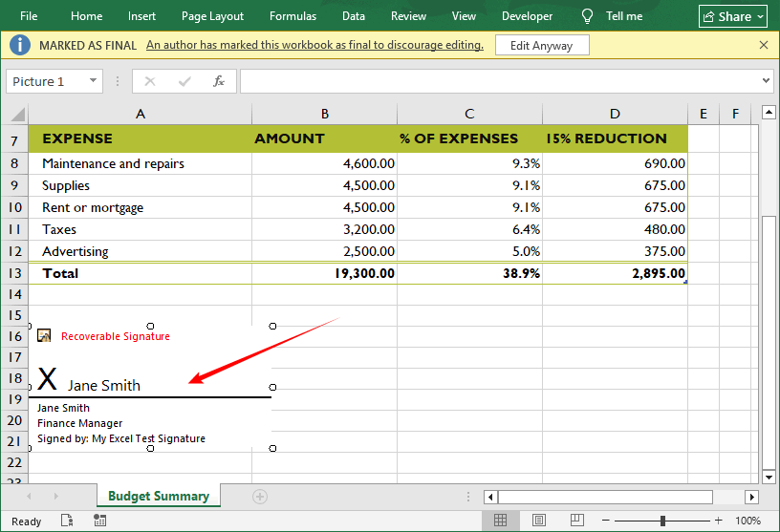Open the Insert ribbon tab

(141, 16)
